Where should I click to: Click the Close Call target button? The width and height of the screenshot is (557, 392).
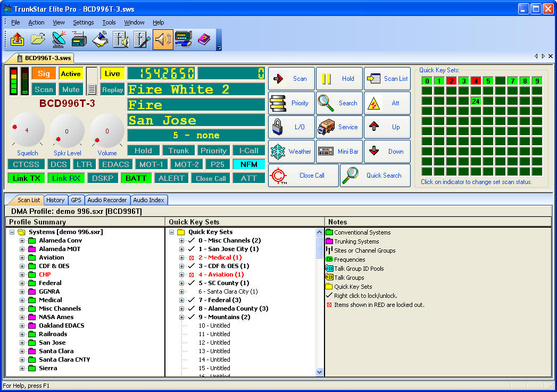click(x=303, y=176)
